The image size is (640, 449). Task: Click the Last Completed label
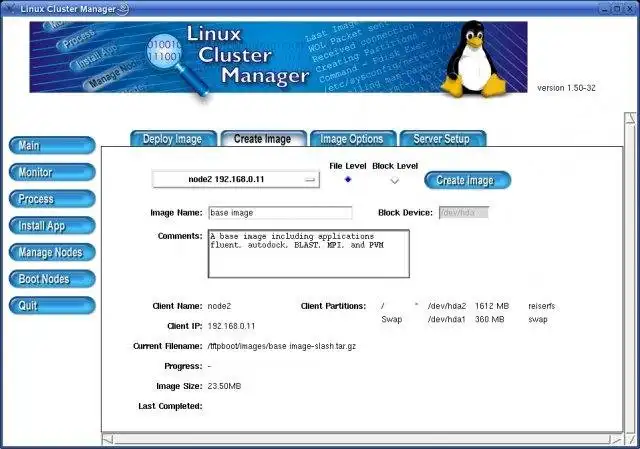170,406
